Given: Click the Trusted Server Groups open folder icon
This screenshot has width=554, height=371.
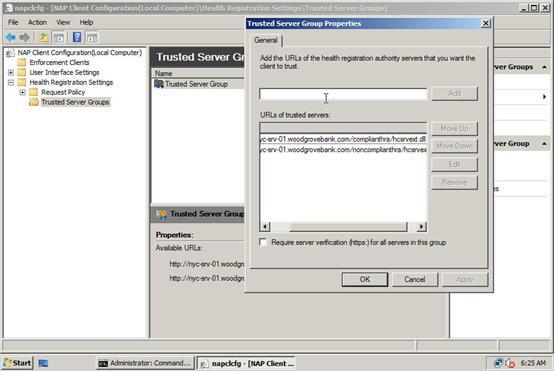Looking at the screenshot, I should (x=34, y=102).
